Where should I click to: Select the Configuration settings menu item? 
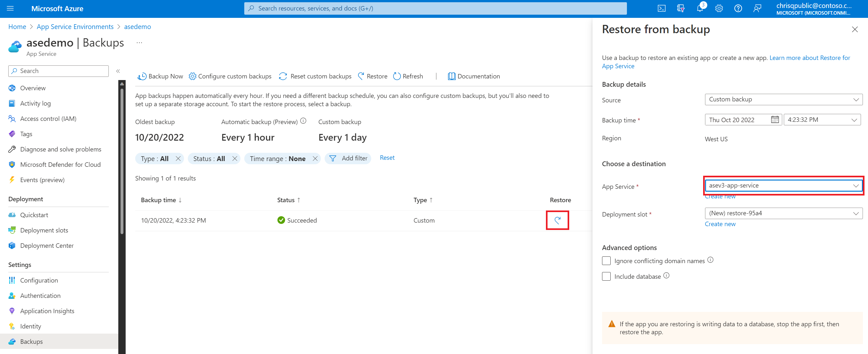click(39, 280)
